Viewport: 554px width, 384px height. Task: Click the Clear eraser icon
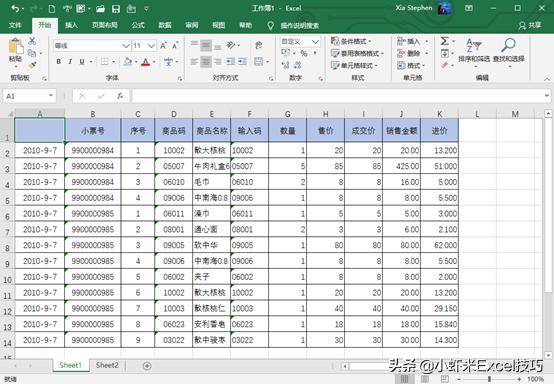click(444, 65)
